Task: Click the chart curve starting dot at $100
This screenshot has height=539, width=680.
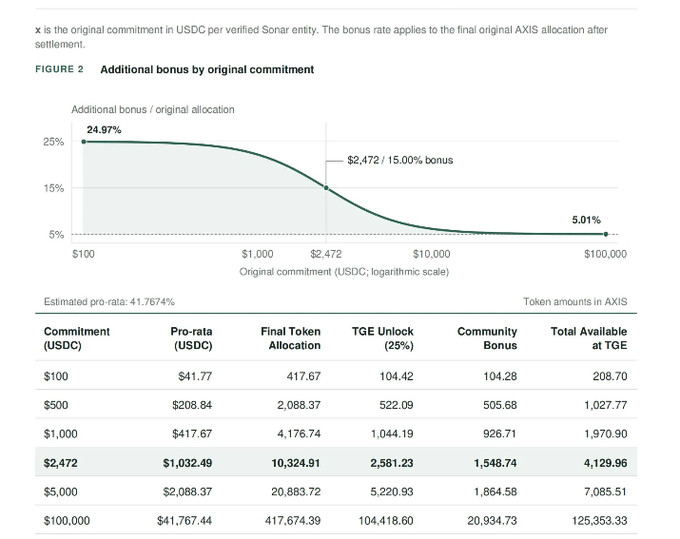Action: coord(84,142)
